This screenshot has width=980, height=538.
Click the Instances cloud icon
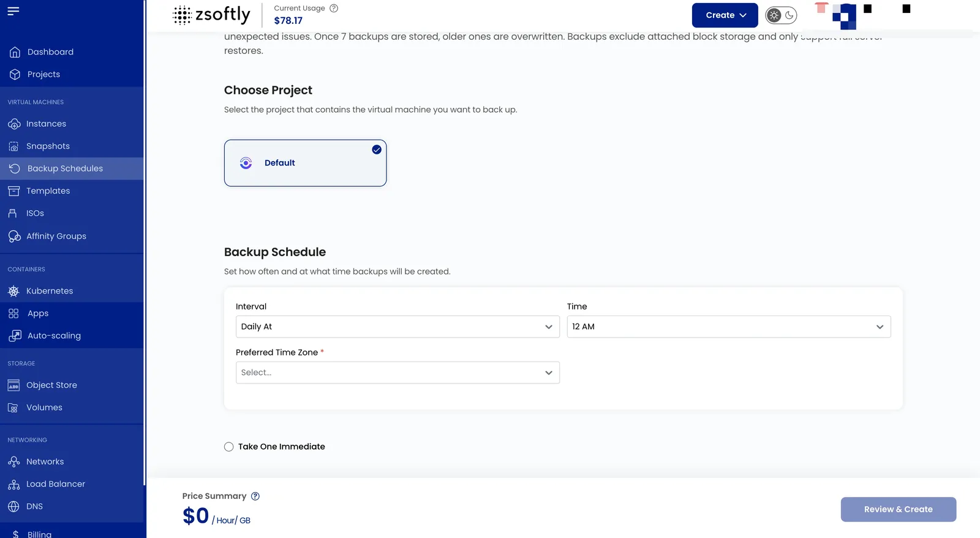point(14,124)
